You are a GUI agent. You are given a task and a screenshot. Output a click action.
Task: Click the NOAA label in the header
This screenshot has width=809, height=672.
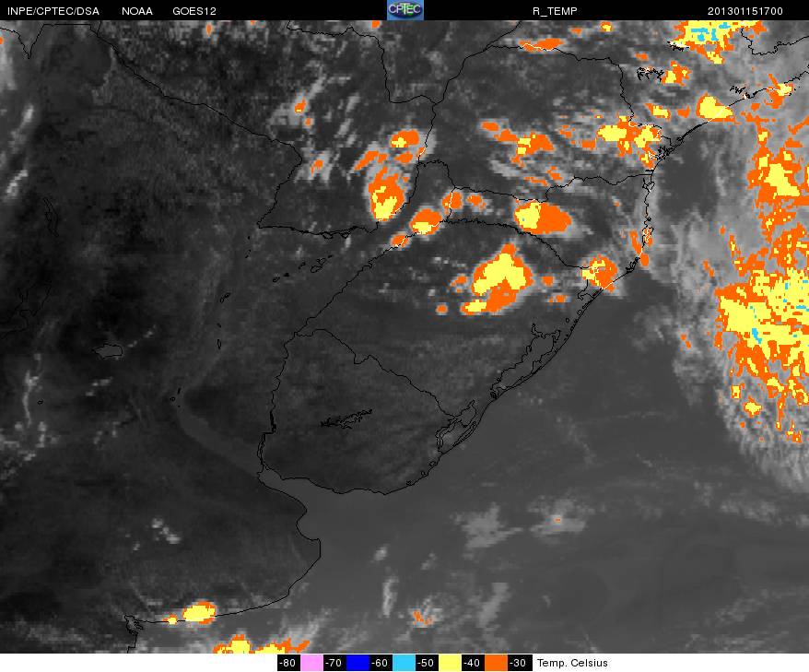point(137,11)
